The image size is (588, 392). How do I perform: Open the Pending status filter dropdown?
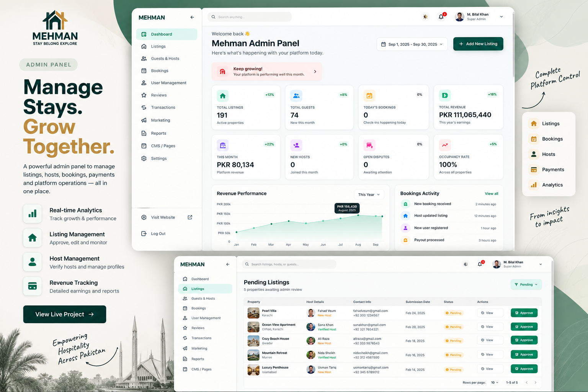coord(526,284)
